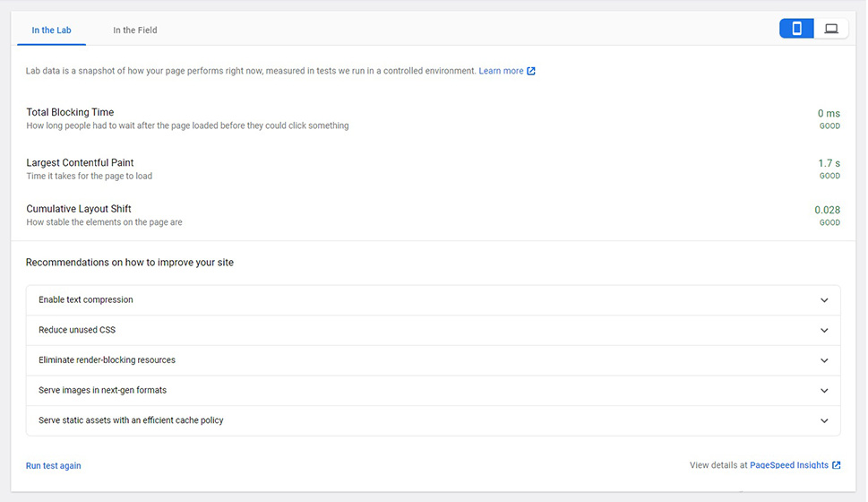Click the Reduce unused CSS row label
Screen dimensions: 868x502
tap(77, 330)
